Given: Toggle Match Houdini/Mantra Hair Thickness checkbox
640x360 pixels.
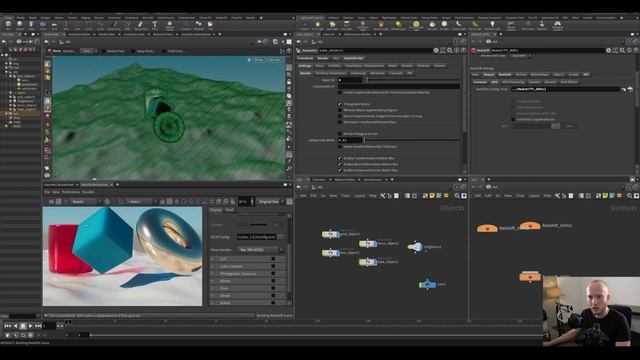Looking at the screenshot, I should (340, 147).
